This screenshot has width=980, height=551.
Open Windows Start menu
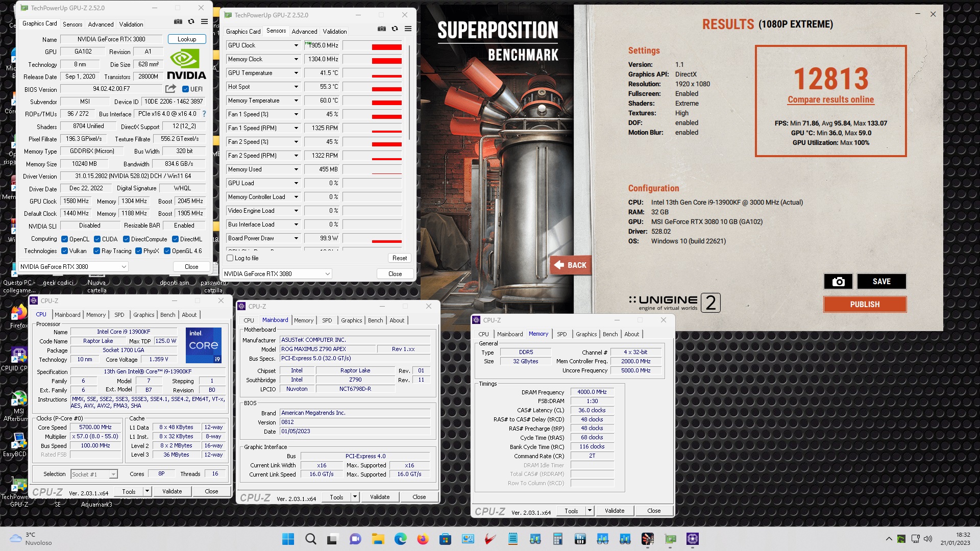pos(288,539)
